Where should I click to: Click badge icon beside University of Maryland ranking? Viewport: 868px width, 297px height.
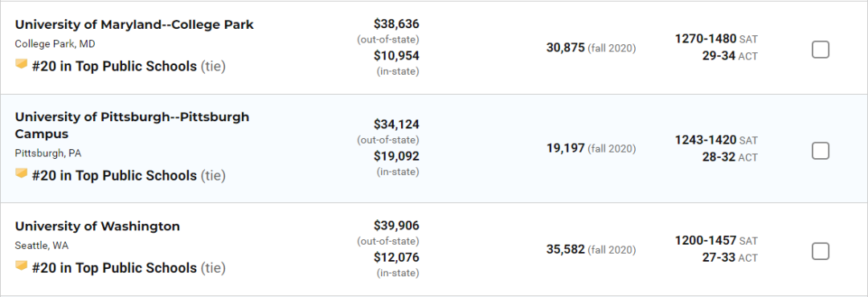[x=21, y=65]
